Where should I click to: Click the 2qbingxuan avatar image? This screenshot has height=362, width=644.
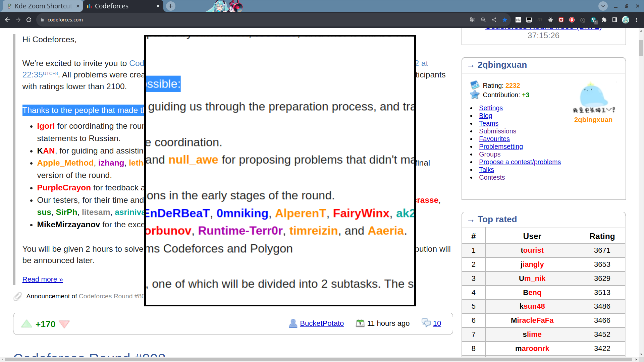(593, 97)
